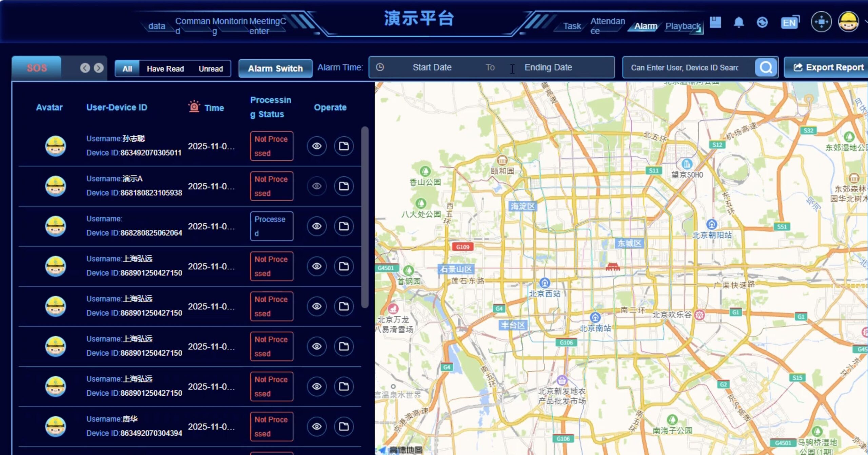Click the refresh circle icon in header
This screenshot has width=868, height=455.
pyautogui.click(x=762, y=23)
